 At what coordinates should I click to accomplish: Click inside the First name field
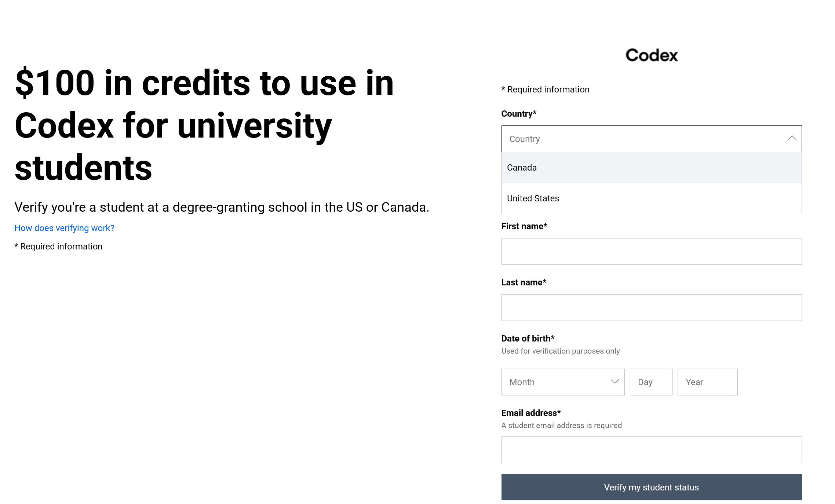pyautogui.click(x=651, y=251)
